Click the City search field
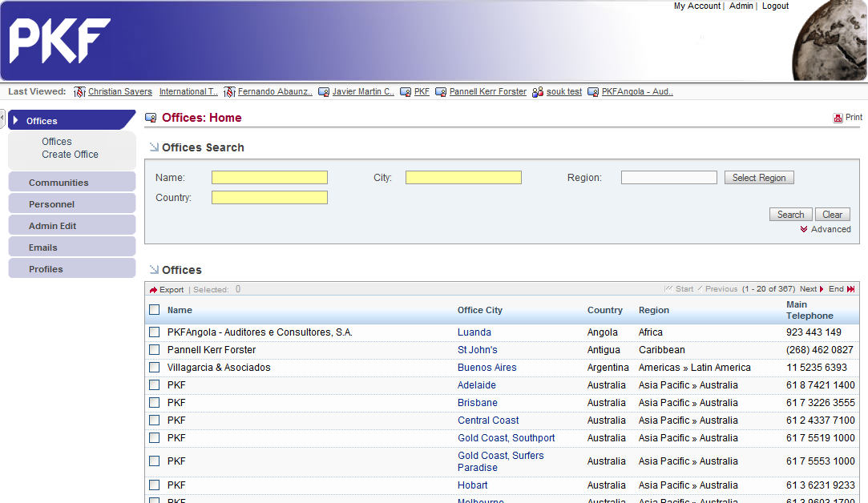The width and height of the screenshot is (868, 503). pyautogui.click(x=463, y=177)
